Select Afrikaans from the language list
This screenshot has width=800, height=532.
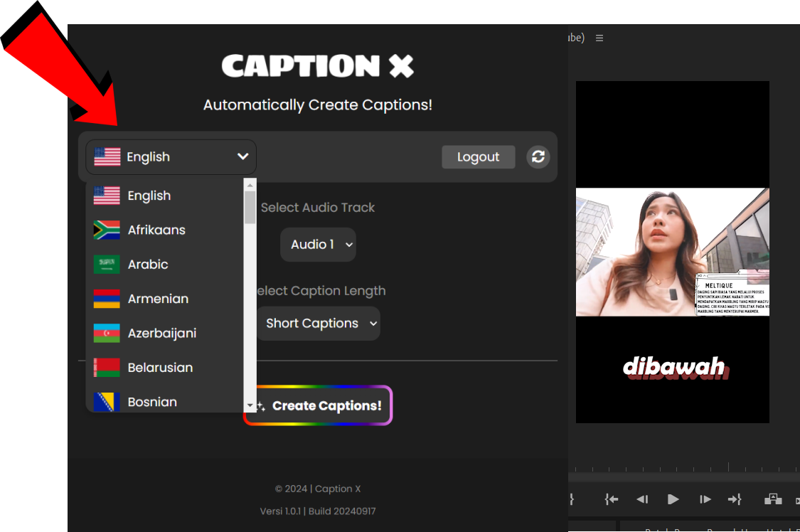tap(156, 230)
